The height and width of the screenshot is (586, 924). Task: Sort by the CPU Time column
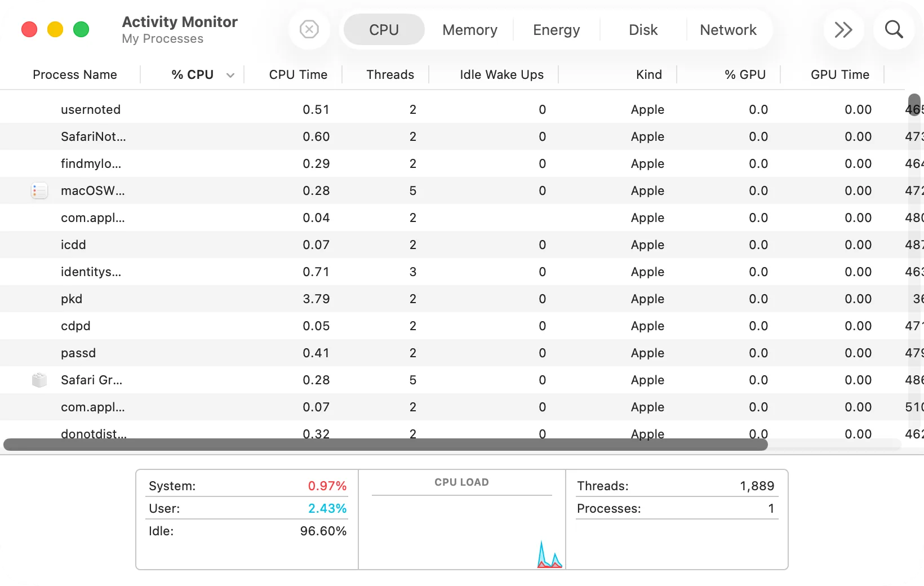tap(298, 74)
